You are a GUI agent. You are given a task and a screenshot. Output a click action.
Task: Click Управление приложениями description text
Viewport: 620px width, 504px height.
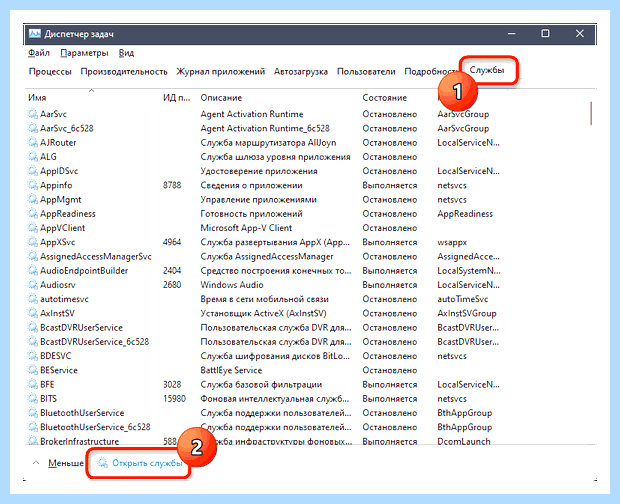(258, 199)
